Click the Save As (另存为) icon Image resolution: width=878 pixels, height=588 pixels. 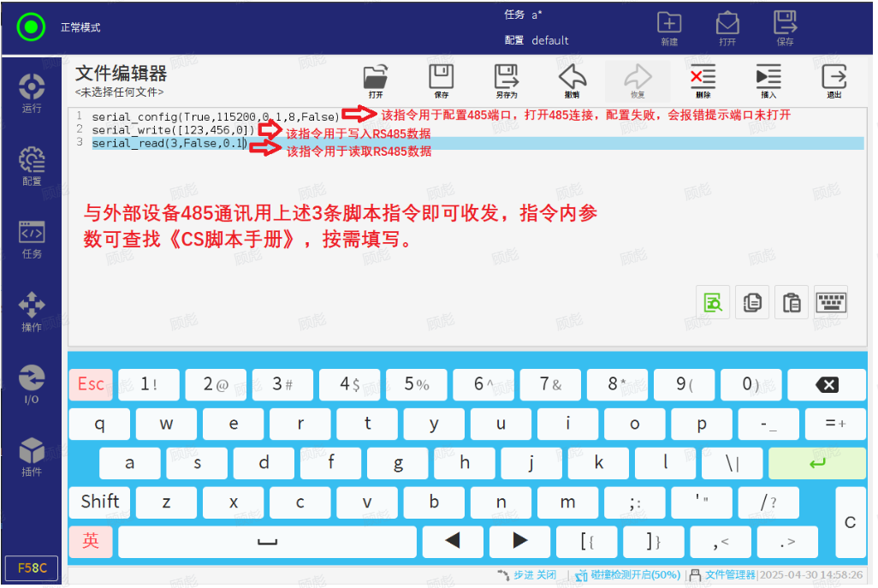tap(507, 80)
